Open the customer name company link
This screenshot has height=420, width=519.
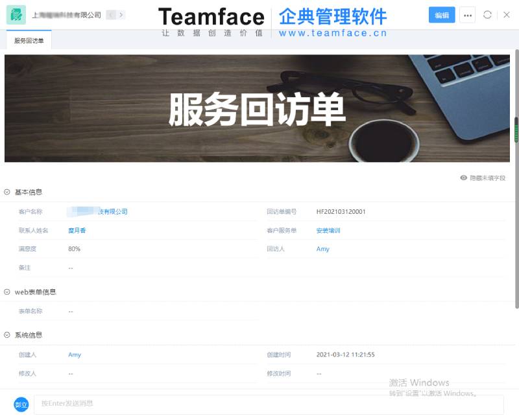(97, 212)
